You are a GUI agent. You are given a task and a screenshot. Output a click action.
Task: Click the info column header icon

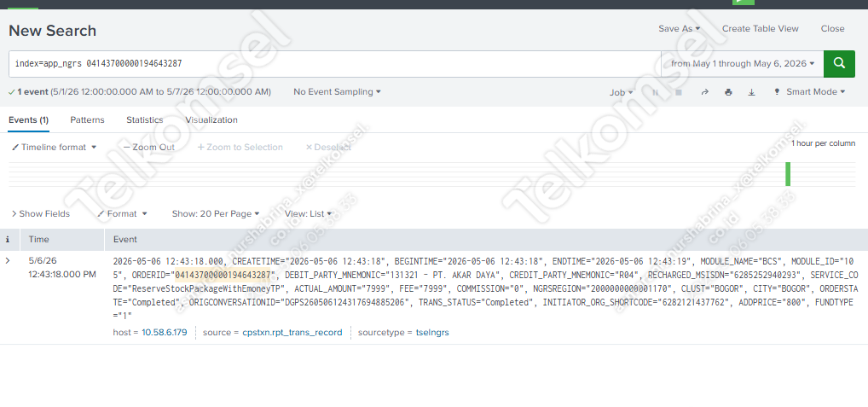coord(8,240)
